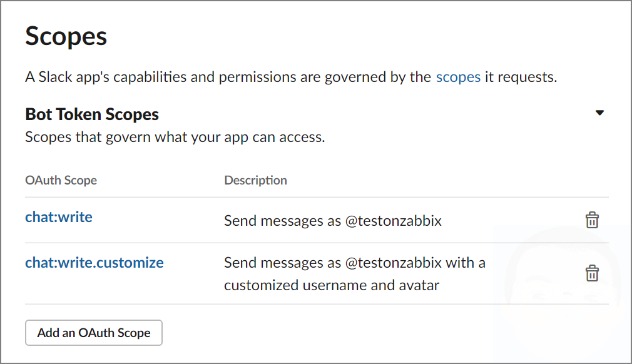This screenshot has width=632, height=364.
Task: Collapse the Bot Token Scopes section arrow
Action: tap(599, 113)
